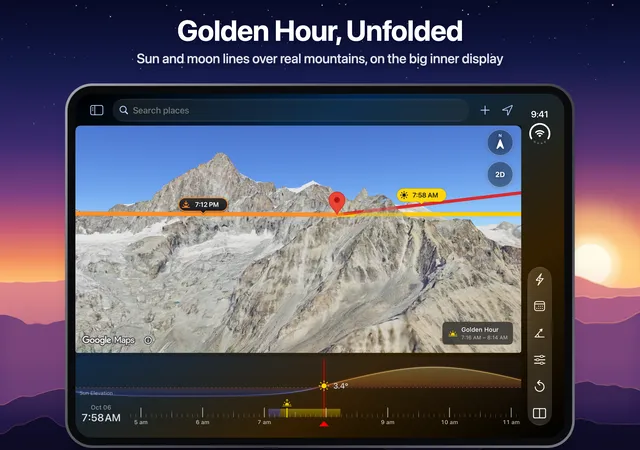Add a new place with plus icon

tap(485, 110)
